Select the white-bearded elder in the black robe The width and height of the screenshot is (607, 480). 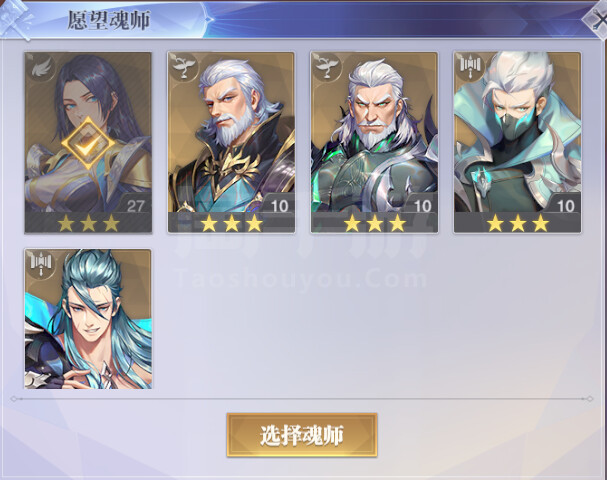pos(231,142)
